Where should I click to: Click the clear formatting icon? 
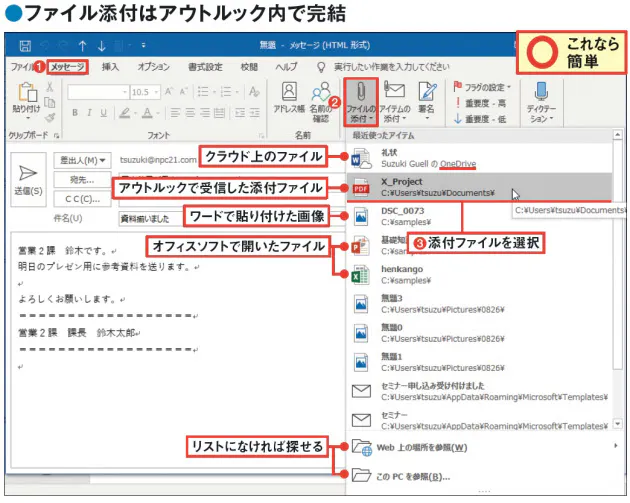click(x=254, y=92)
